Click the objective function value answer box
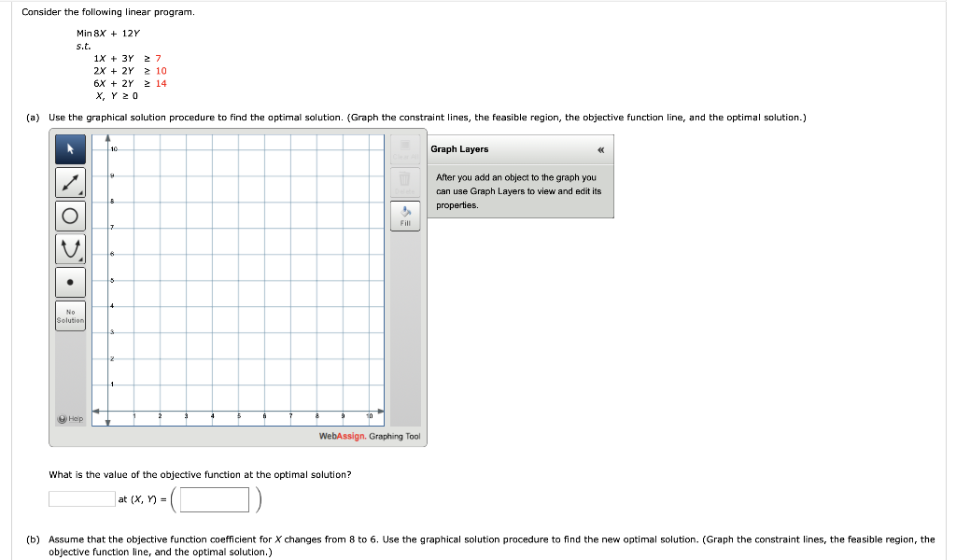 (82, 498)
